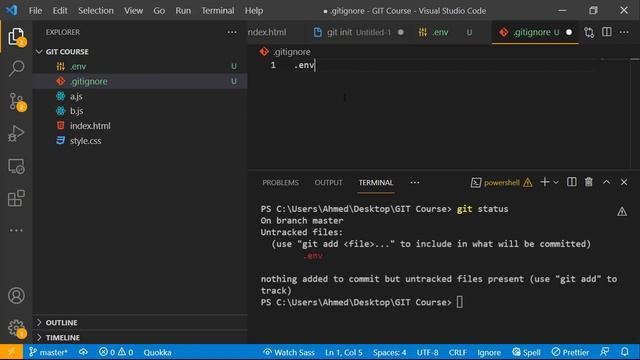This screenshot has height=360, width=640.
Task: Change encoding via UTF-8 status item
Action: pos(427,352)
